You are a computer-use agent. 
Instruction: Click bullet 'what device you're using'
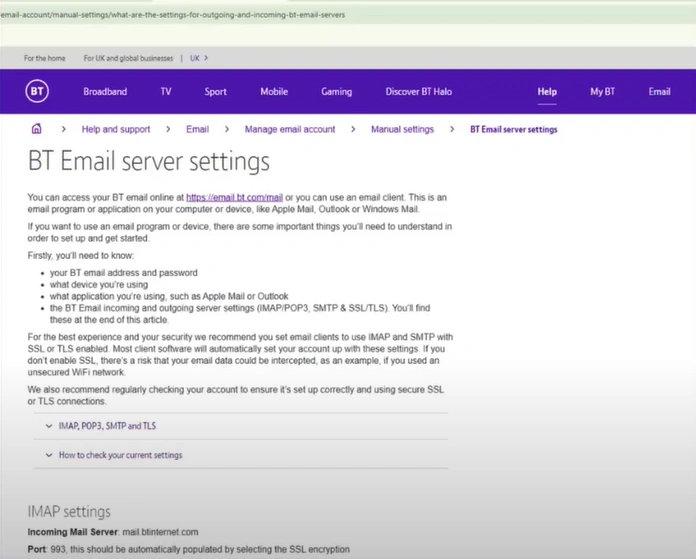[x=99, y=285]
